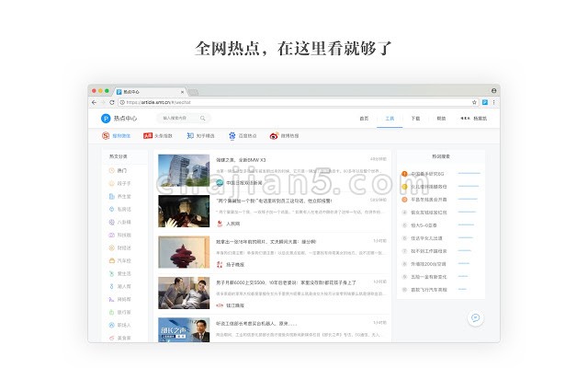The height and width of the screenshot is (368, 588).
Task: Click the icon beside 潮人帮 category
Action: [x=111, y=286]
